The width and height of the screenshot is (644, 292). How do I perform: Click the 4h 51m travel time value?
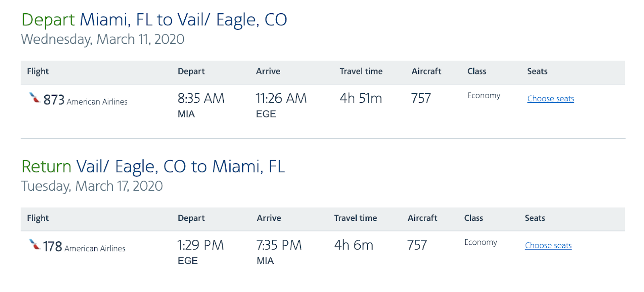360,98
